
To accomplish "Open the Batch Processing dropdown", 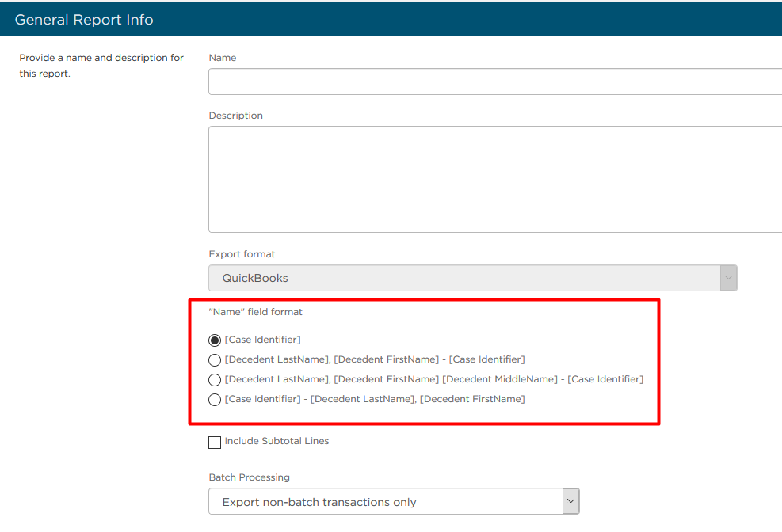I will [394, 501].
